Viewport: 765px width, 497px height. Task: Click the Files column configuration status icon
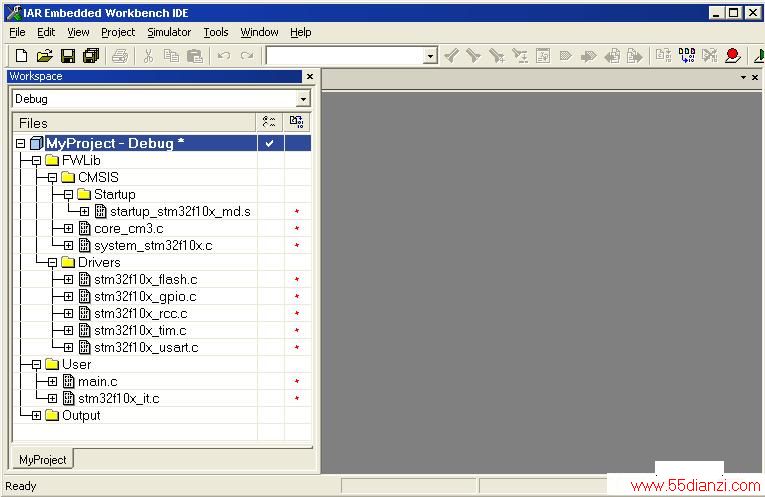(269, 122)
